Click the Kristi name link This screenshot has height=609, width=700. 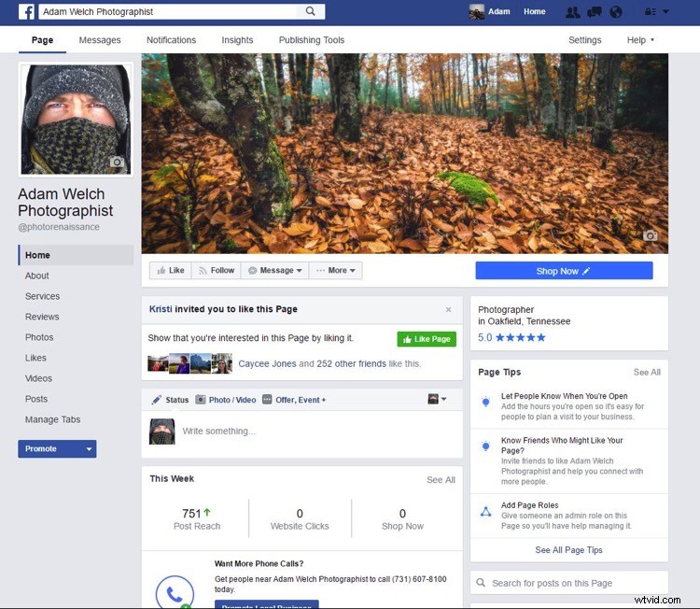click(x=161, y=309)
